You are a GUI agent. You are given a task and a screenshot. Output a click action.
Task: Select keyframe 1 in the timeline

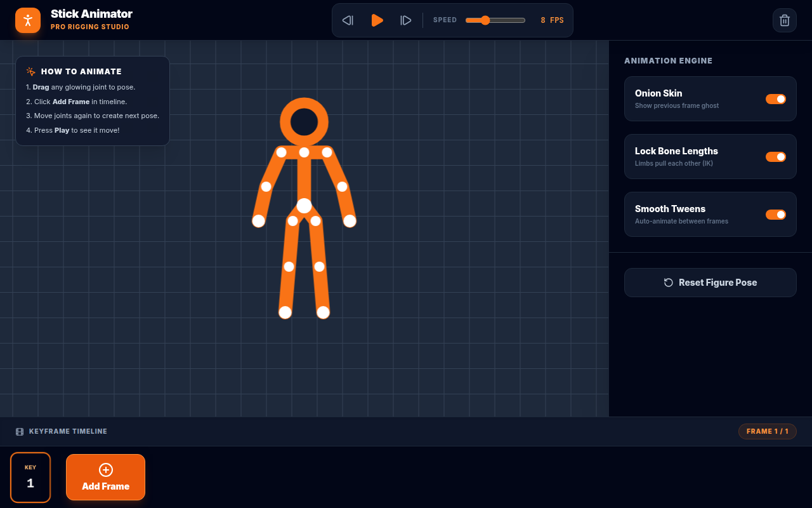click(x=30, y=478)
